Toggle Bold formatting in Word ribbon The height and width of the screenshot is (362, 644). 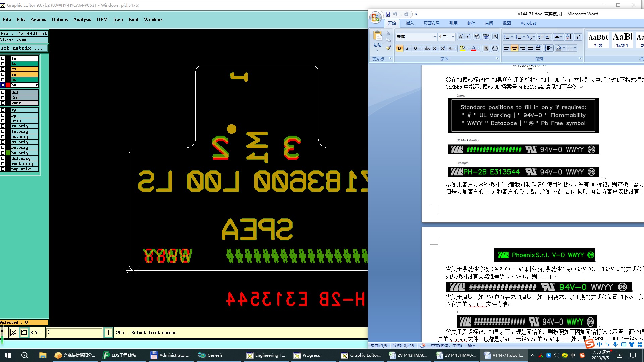(x=399, y=48)
